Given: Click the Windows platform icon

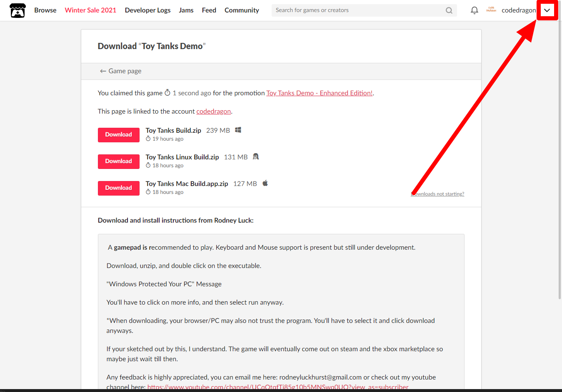Looking at the screenshot, I should (238, 130).
